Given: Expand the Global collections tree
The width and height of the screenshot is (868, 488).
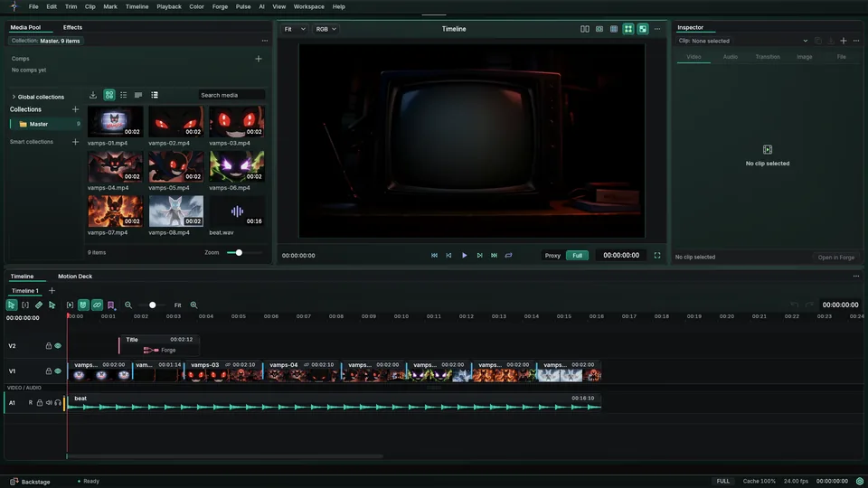Looking at the screenshot, I should [14, 97].
